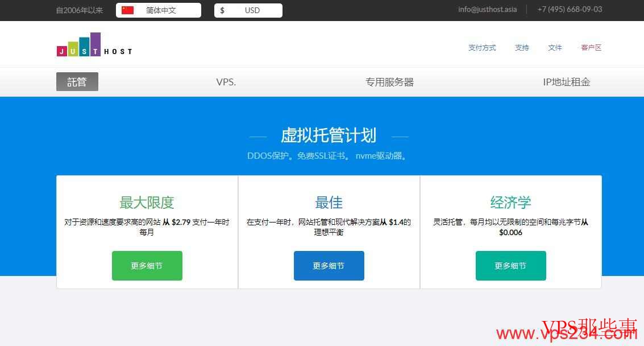Open the 文件 link
644x346 pixels.
point(555,48)
